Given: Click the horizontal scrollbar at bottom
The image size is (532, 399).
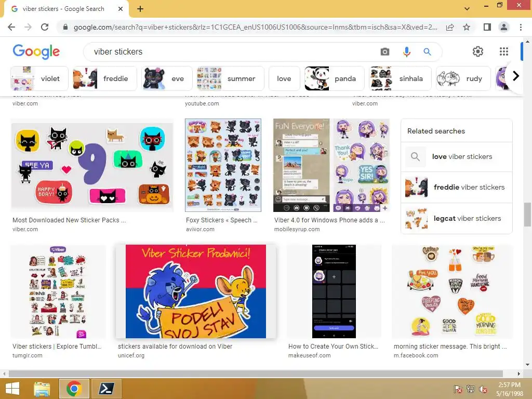Looking at the screenshot, I should (x=256, y=374).
